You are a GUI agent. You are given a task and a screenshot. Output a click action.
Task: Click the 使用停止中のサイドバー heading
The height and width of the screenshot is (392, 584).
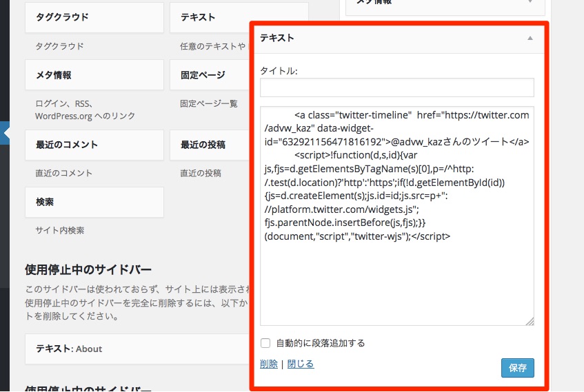(88, 269)
